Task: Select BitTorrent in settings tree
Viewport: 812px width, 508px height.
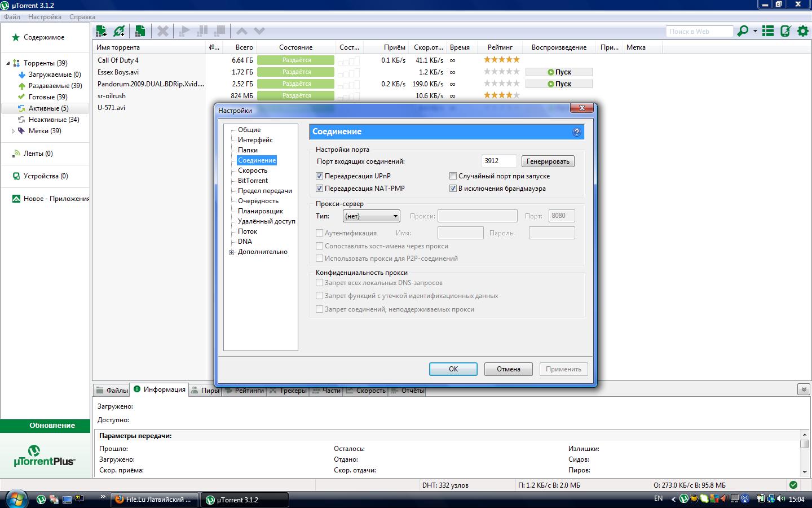Action: coord(253,181)
